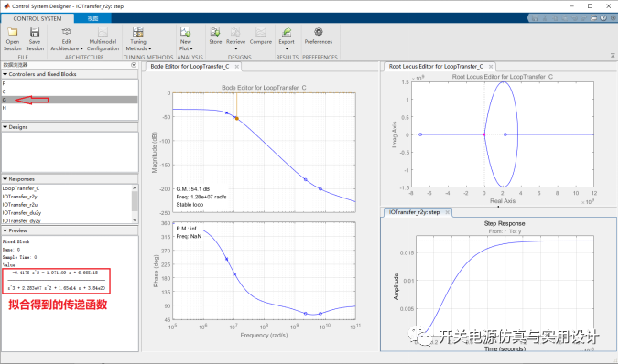This screenshot has height=364, width=619.
Task: Select block G in the list
Action: (70, 100)
